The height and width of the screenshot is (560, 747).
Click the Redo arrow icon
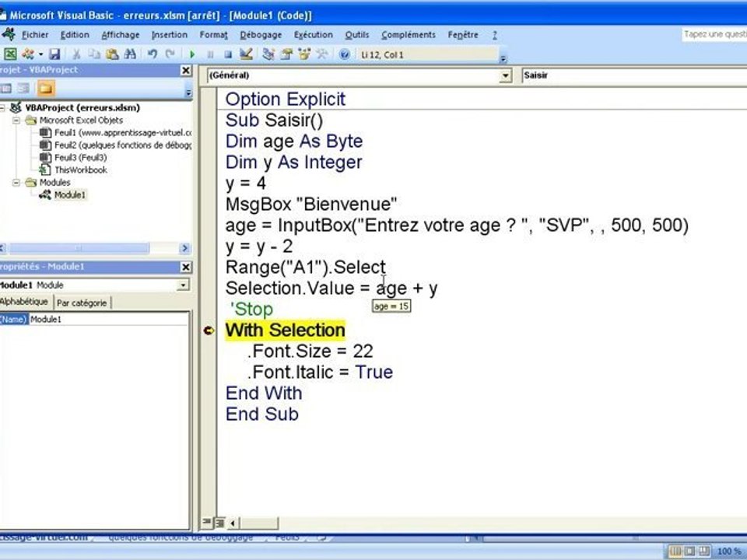[170, 54]
